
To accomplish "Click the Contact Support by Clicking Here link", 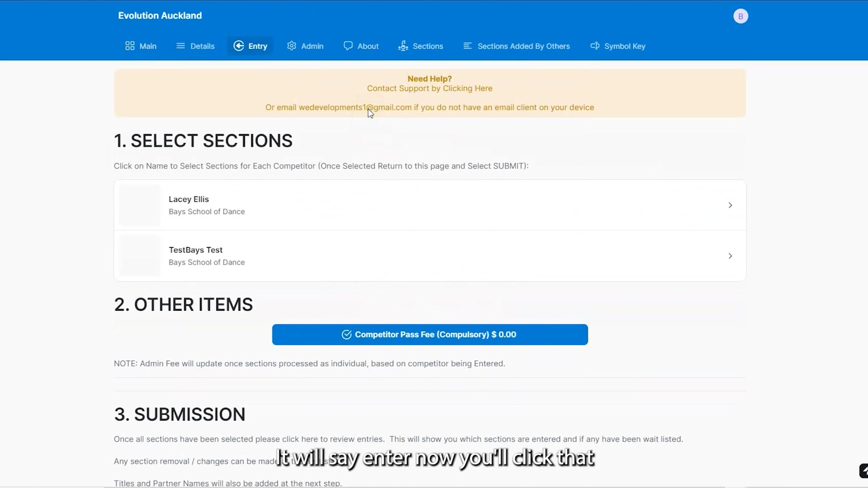I will [x=430, y=88].
